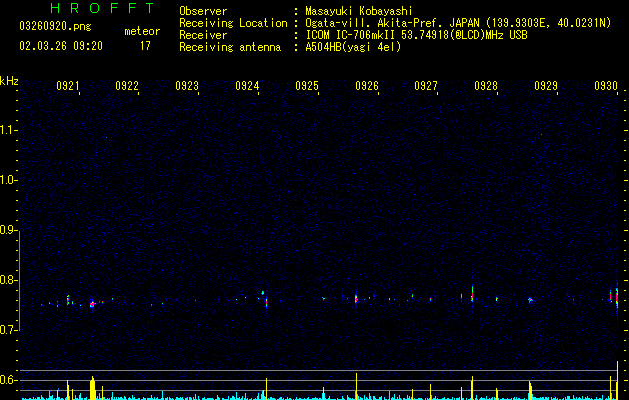Click the timestamp 02.03.26 09:20
This screenshot has width=629, height=400.
pos(61,46)
